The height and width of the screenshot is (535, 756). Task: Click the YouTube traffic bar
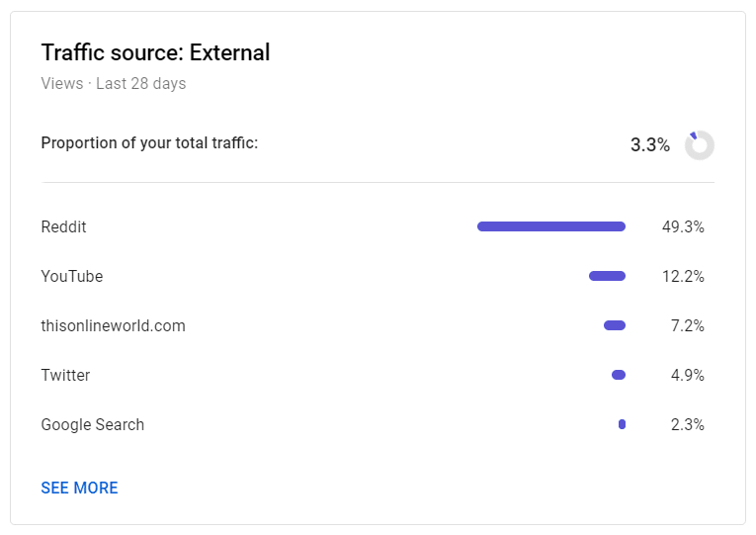click(x=607, y=276)
